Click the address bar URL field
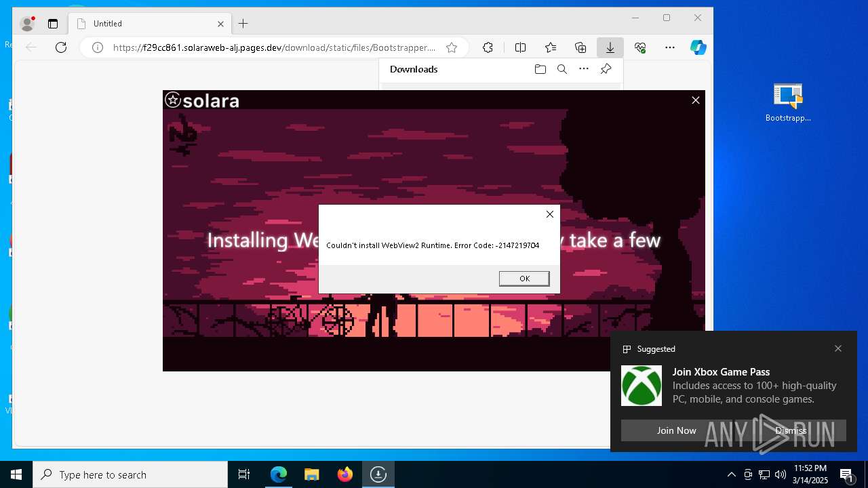 pos(274,47)
